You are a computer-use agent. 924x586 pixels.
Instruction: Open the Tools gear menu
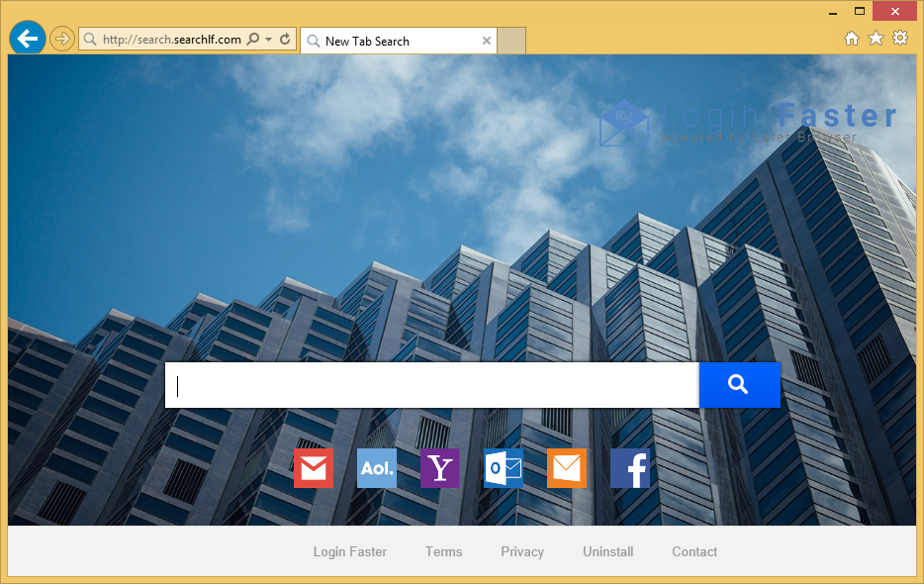(900, 39)
